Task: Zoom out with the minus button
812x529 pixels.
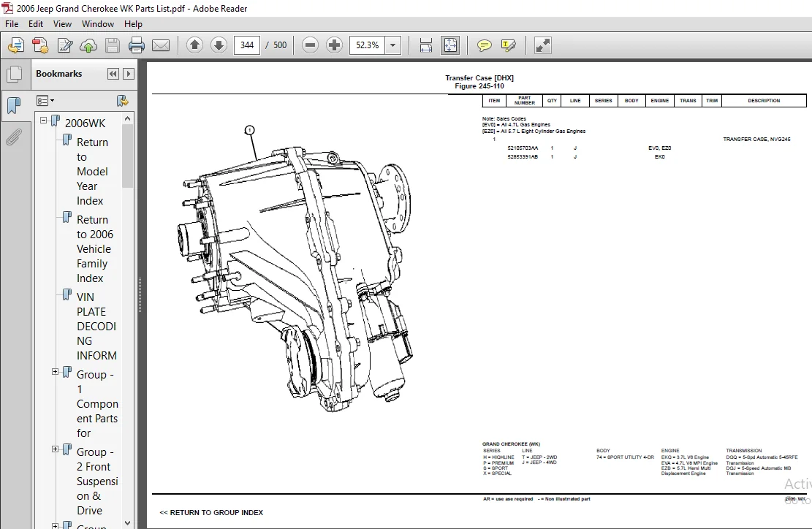Action: [x=310, y=45]
